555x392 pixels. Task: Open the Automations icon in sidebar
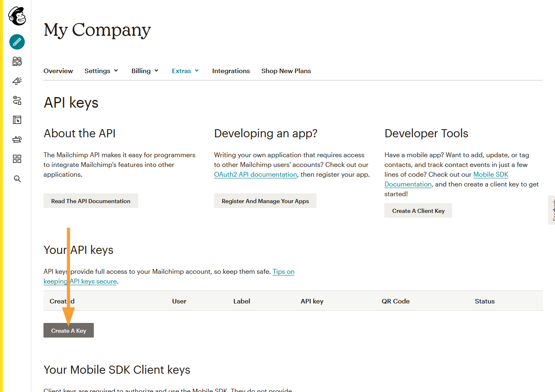(x=17, y=100)
